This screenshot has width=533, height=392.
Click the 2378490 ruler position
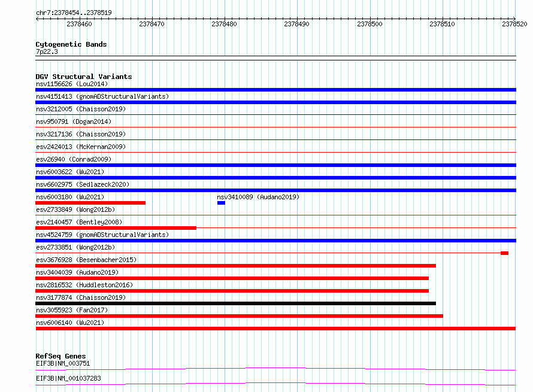(x=297, y=24)
